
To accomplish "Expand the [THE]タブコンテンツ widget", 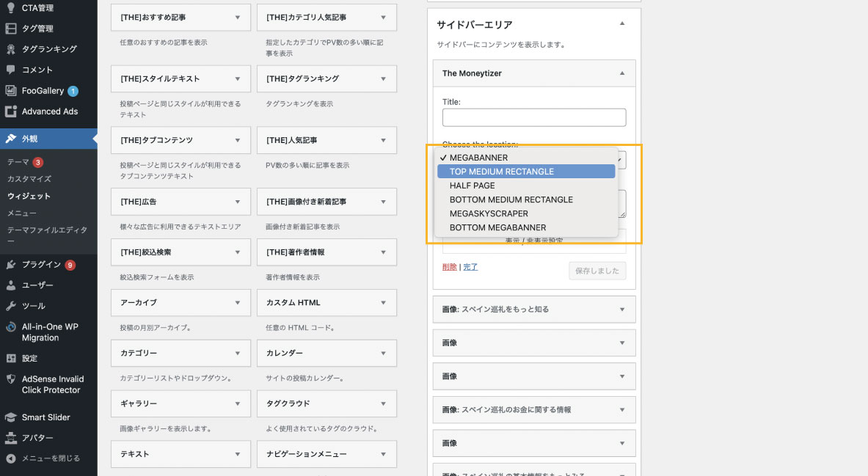I will point(238,141).
